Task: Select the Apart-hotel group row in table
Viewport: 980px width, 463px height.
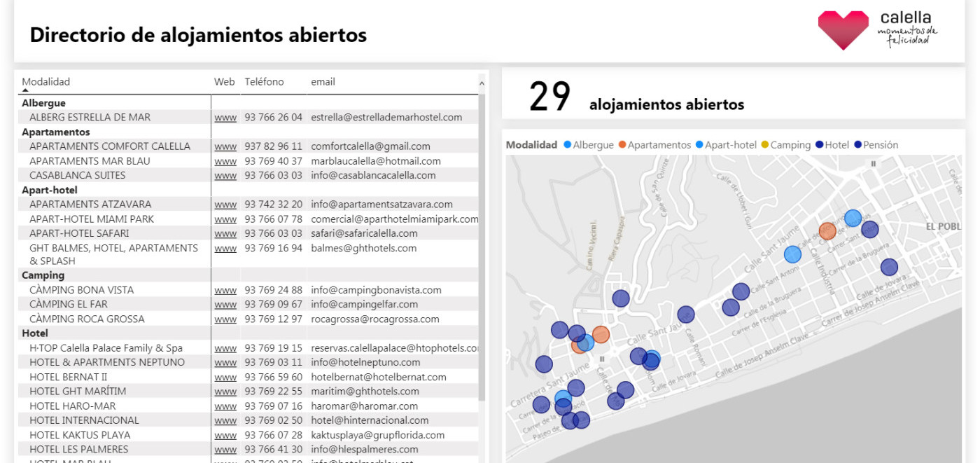Action: (x=50, y=190)
